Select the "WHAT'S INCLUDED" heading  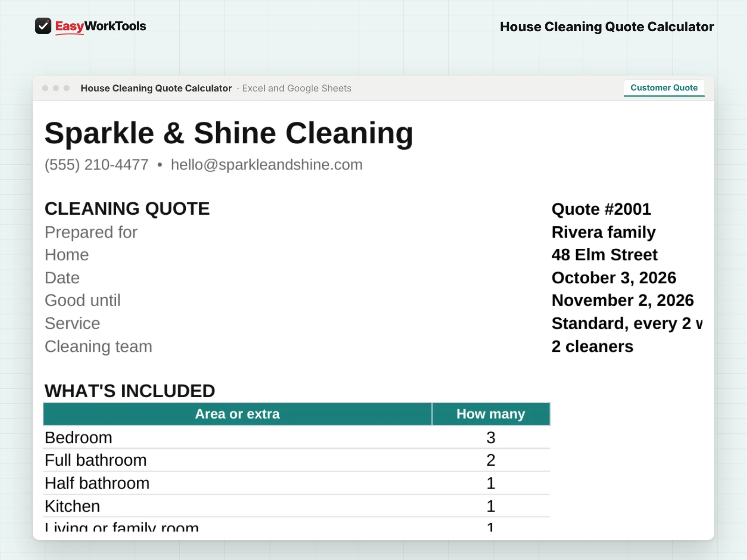click(x=130, y=391)
